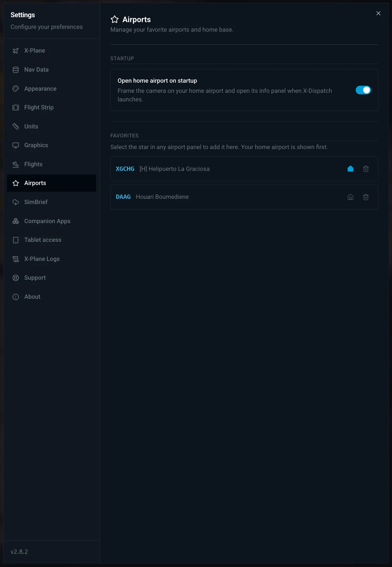The width and height of the screenshot is (392, 567).
Task: Select the Airports sidebar item
Action: coord(52,183)
